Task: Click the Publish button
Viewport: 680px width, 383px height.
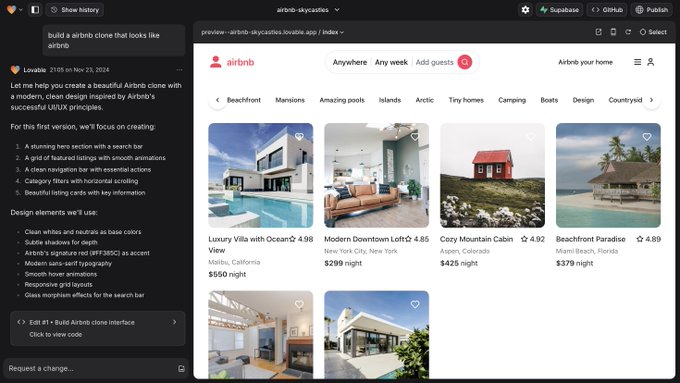Action: tap(651, 10)
